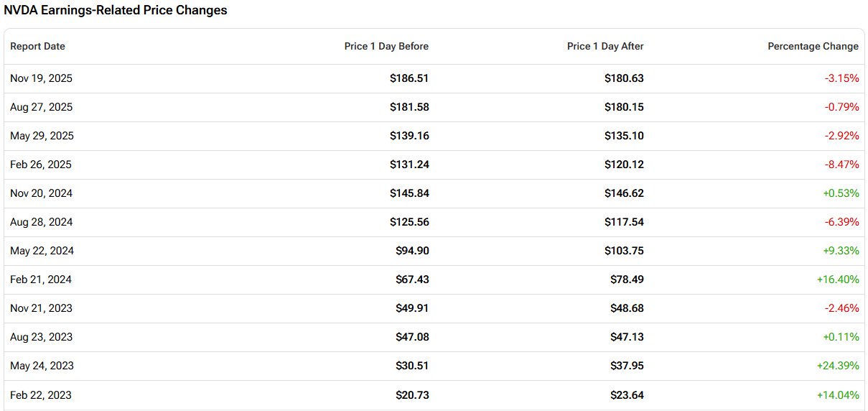Screen dimensions: 868x411
Task: Click the May 29, 2025 date cell
Action: 42,136
